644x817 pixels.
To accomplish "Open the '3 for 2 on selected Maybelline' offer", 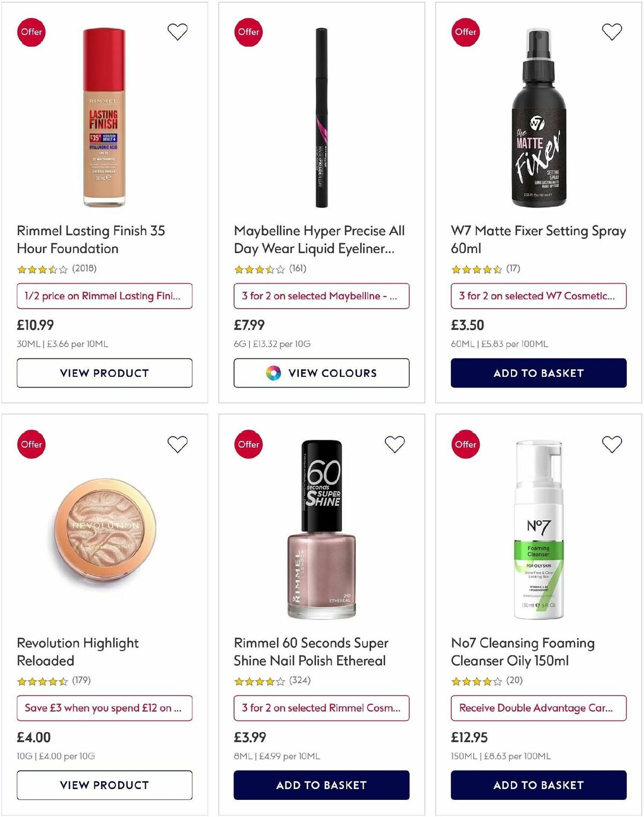I will pos(321,296).
